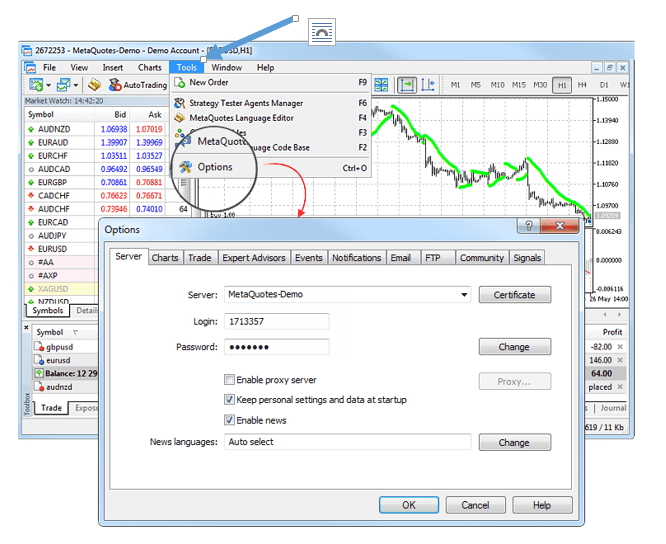Screen dimensions: 666x544
Task: Open the Profiles toolbar icon
Action: (63, 85)
